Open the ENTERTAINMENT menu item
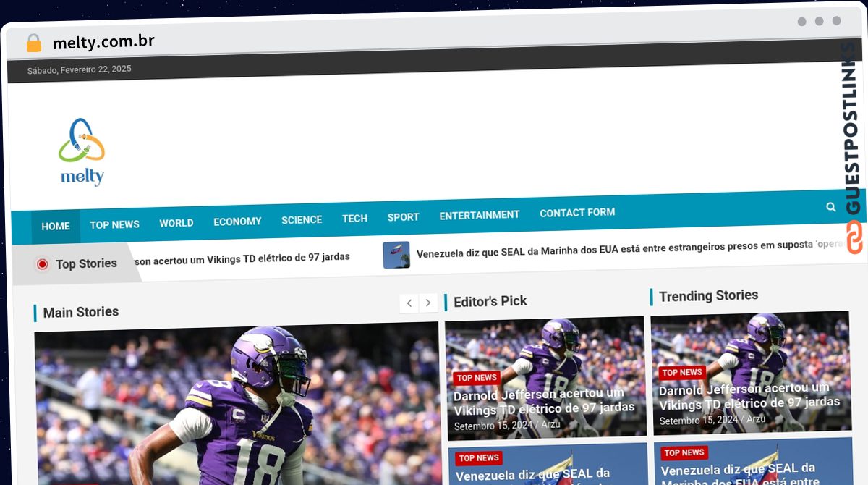The image size is (868, 485). [480, 215]
